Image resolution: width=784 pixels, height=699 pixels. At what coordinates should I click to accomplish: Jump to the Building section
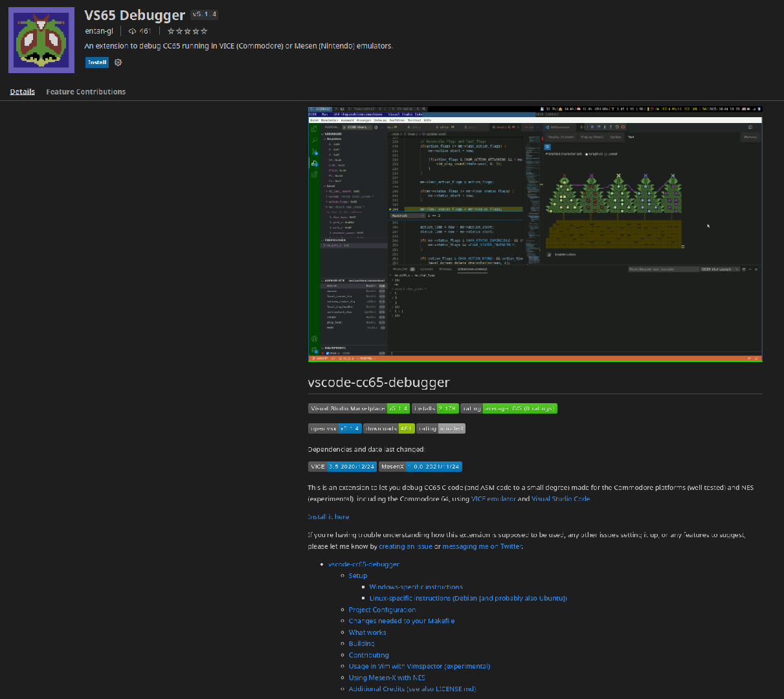tap(361, 643)
